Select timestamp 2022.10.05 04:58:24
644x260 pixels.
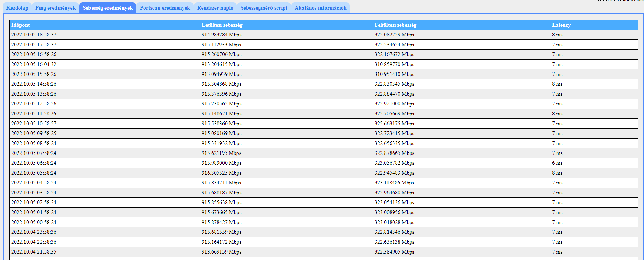pyautogui.click(x=34, y=183)
